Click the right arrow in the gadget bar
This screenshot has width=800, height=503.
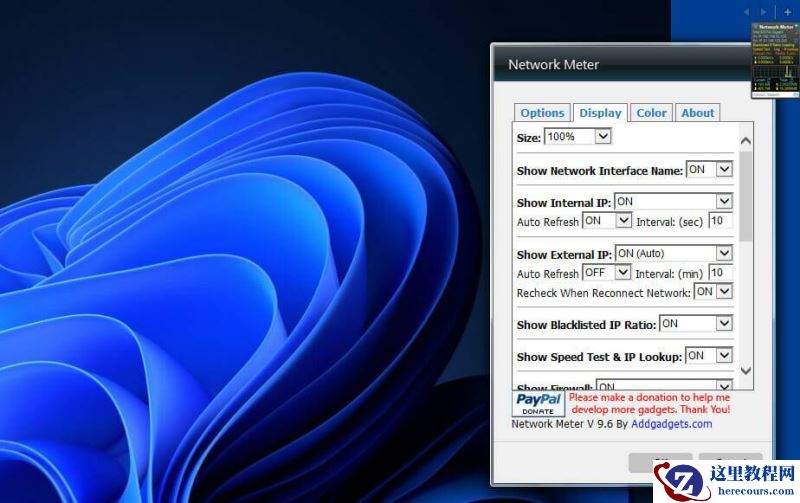(x=763, y=12)
